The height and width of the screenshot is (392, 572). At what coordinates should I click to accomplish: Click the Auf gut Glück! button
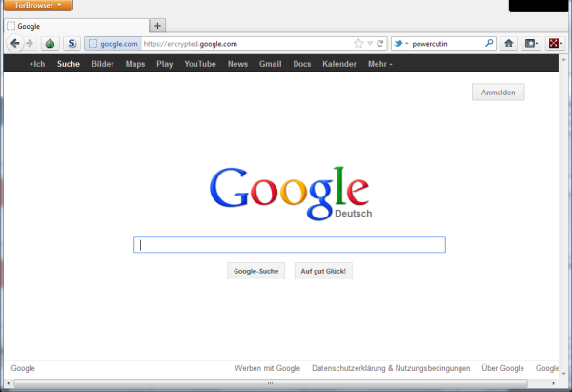(x=323, y=271)
